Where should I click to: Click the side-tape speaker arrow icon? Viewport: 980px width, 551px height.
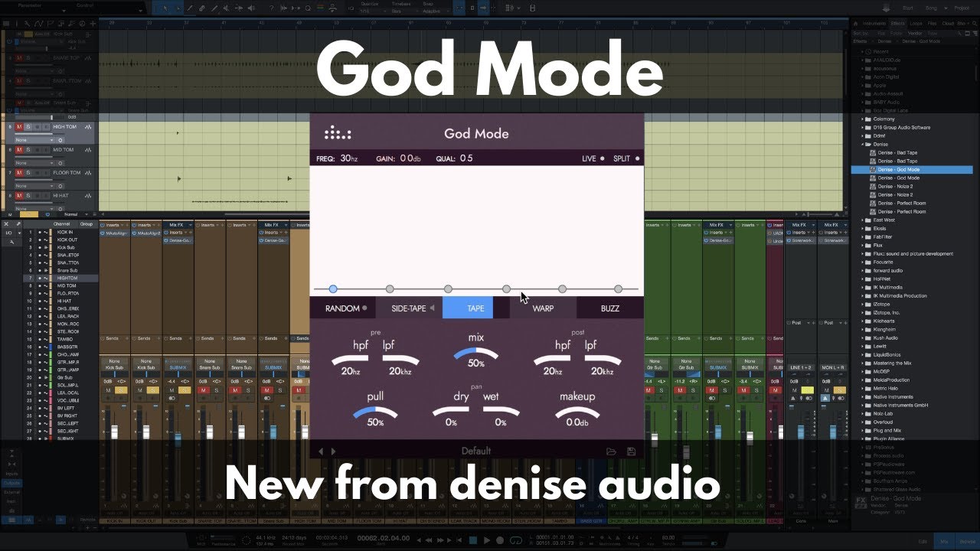432,308
